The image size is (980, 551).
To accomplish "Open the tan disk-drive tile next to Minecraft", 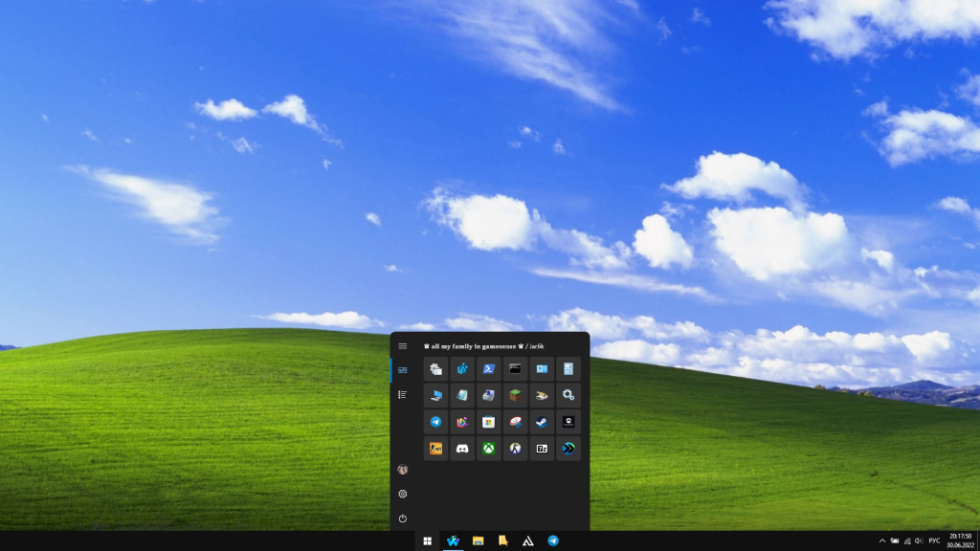I will pos(542,395).
